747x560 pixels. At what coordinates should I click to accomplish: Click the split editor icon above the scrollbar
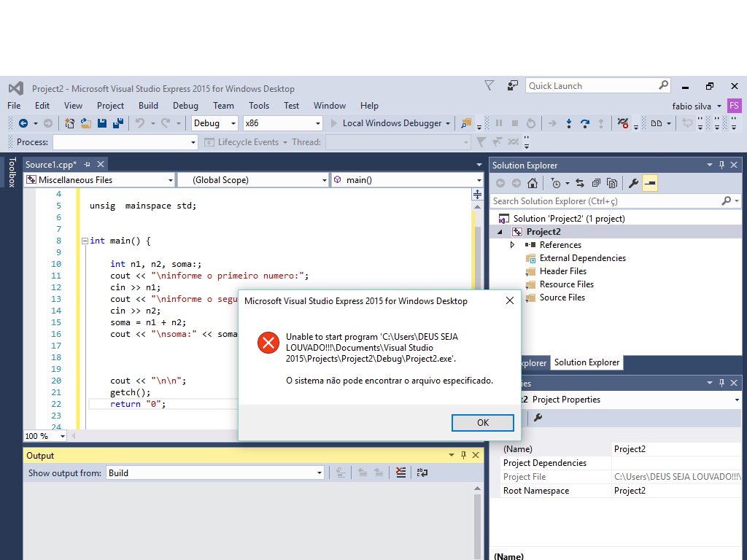(477, 194)
